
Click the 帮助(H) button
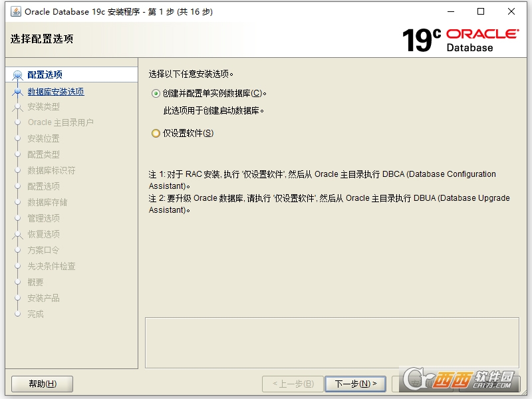pos(43,384)
